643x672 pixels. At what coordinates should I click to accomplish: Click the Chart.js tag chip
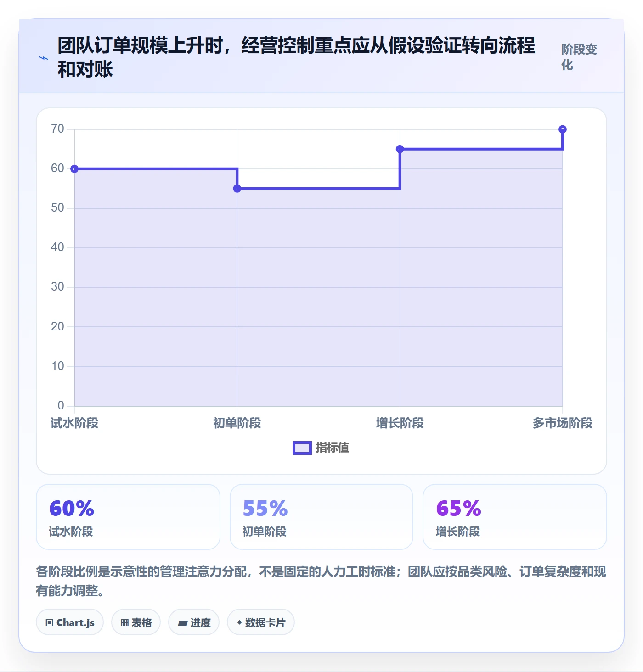click(x=70, y=622)
